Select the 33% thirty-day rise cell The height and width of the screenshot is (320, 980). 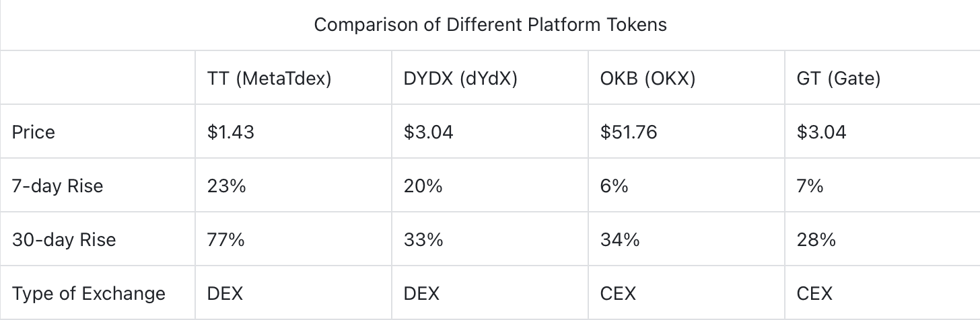coord(423,239)
